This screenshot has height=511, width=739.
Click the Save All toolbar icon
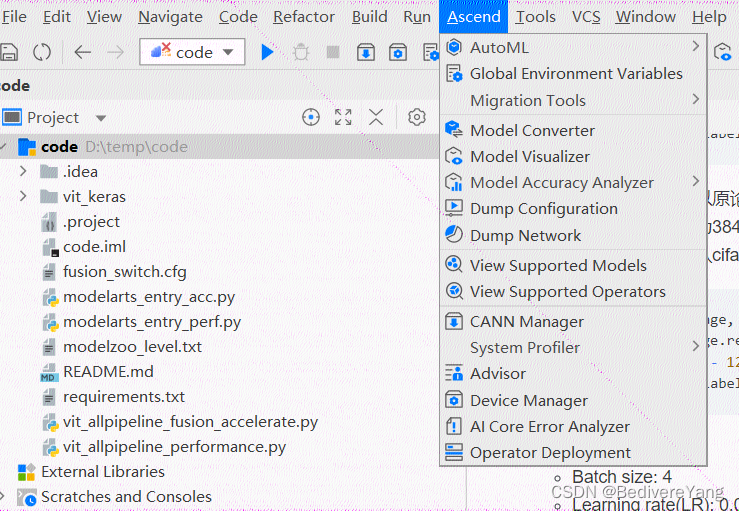pos(8,52)
